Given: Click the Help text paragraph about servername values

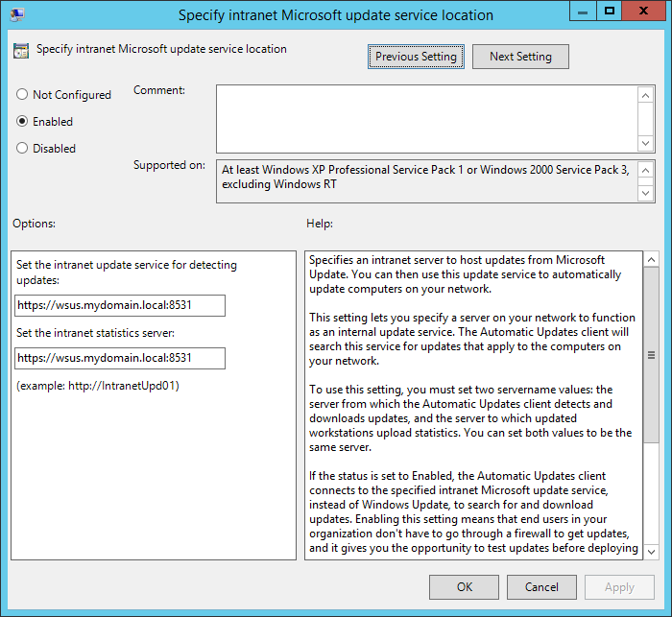Looking at the screenshot, I should pyautogui.click(x=470, y=418).
